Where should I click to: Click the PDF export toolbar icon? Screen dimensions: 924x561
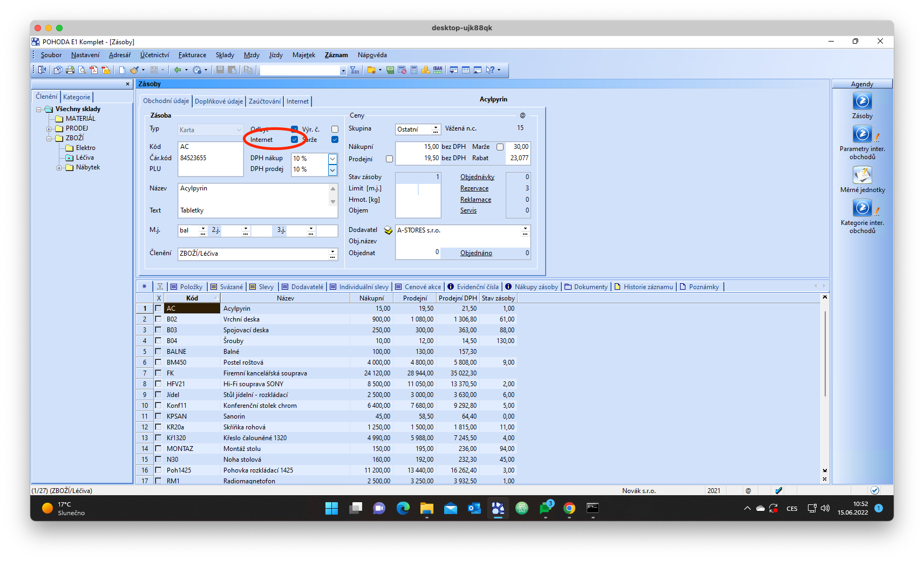coord(94,70)
